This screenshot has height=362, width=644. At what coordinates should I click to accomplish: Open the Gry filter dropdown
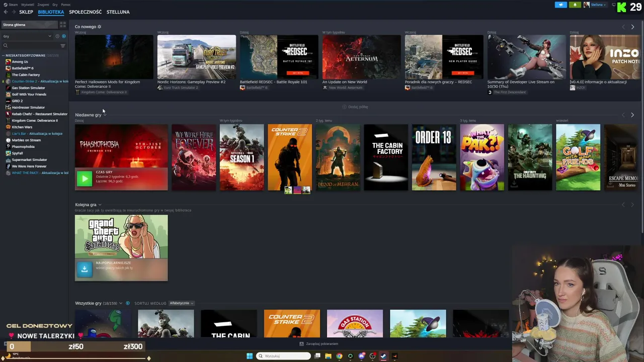[27, 36]
